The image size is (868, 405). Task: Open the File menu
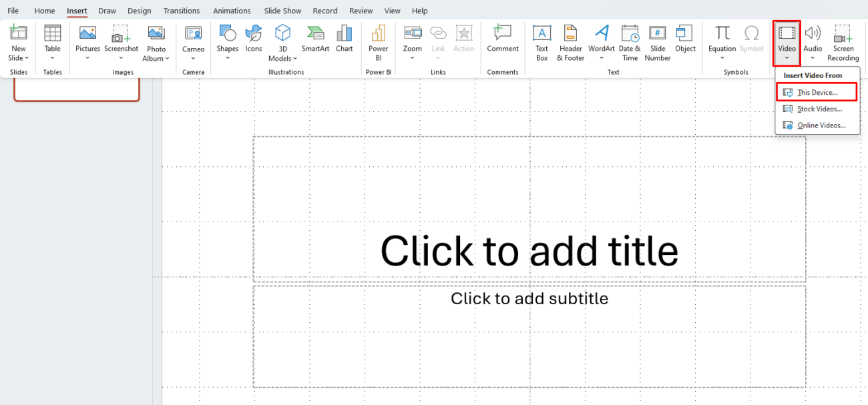pyautogui.click(x=13, y=11)
